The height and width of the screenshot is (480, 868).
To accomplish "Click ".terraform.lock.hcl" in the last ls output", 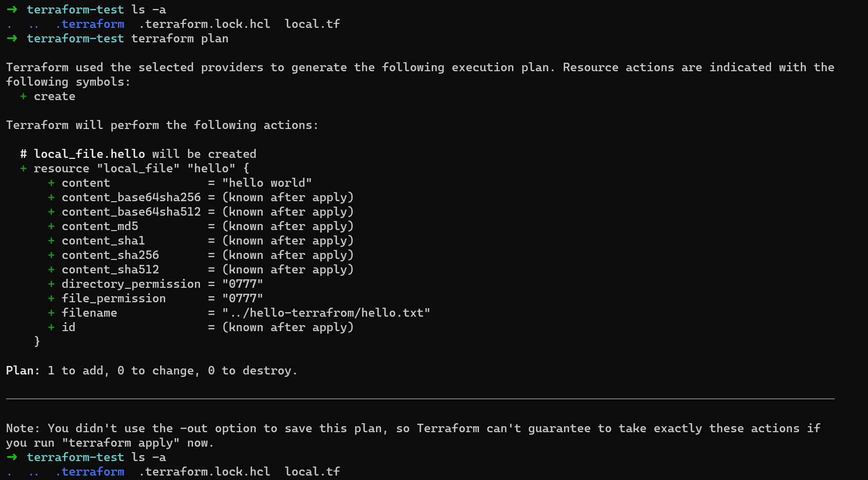I will [204, 472].
